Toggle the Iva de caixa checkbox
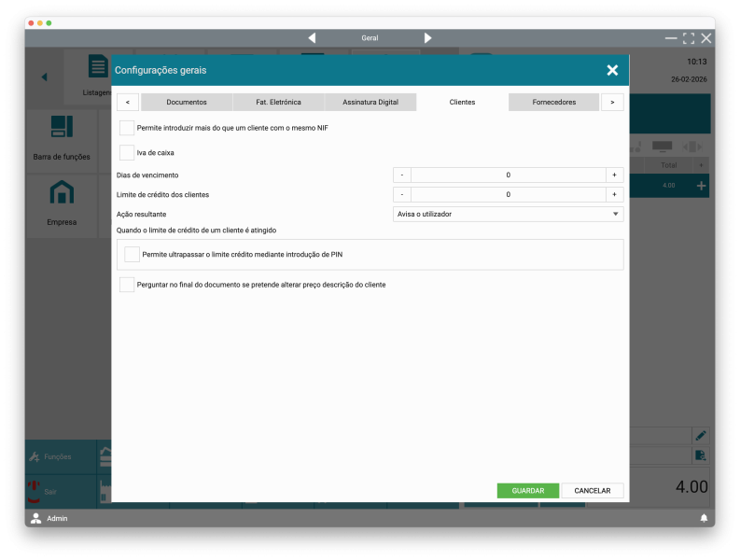Screen dimensions: 740x560 coord(127,152)
